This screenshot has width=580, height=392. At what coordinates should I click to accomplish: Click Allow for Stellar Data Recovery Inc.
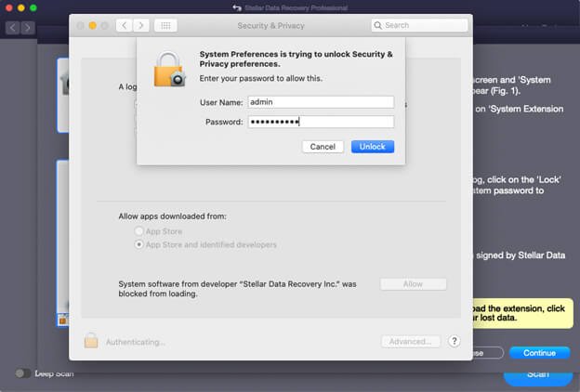(413, 284)
